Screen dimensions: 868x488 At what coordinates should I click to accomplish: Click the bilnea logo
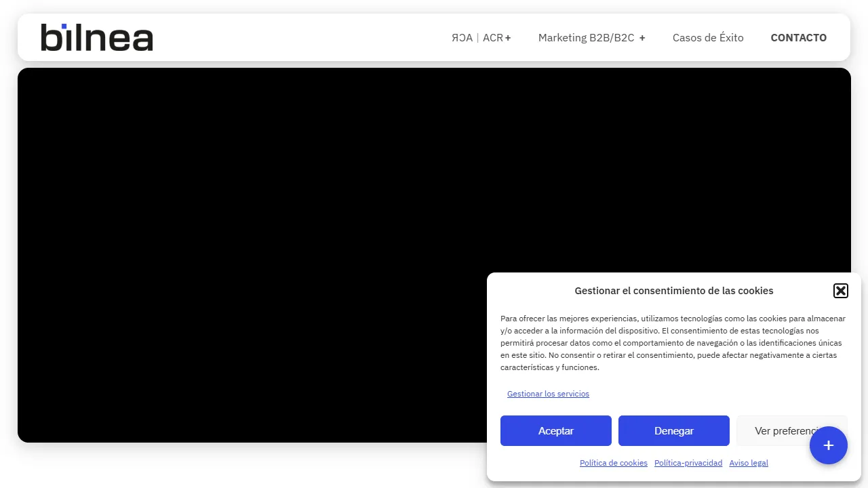[x=96, y=37]
